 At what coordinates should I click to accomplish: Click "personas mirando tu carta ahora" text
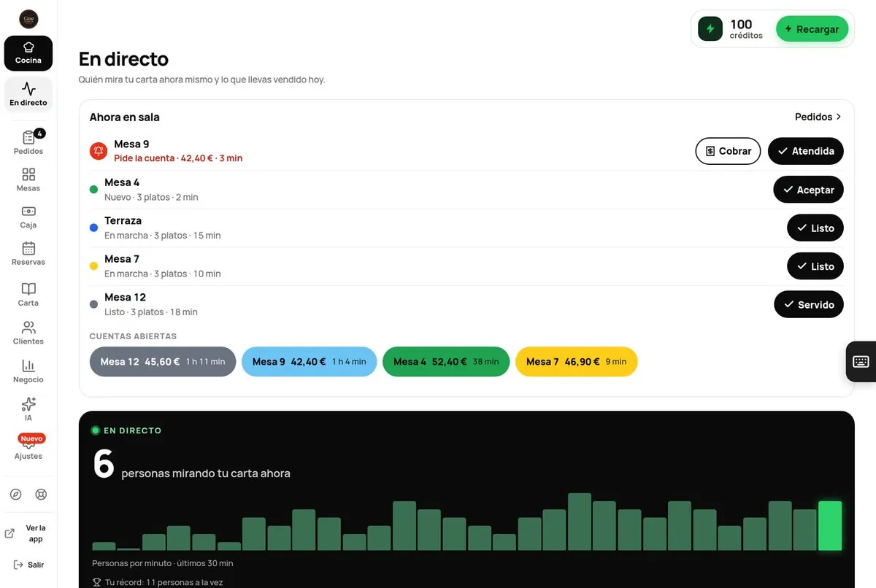[x=206, y=473]
